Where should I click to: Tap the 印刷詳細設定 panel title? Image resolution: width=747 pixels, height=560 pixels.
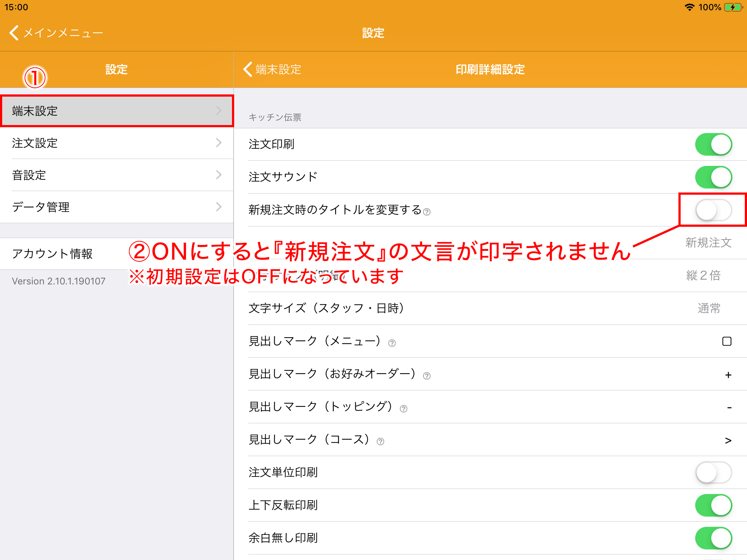pyautogui.click(x=490, y=69)
